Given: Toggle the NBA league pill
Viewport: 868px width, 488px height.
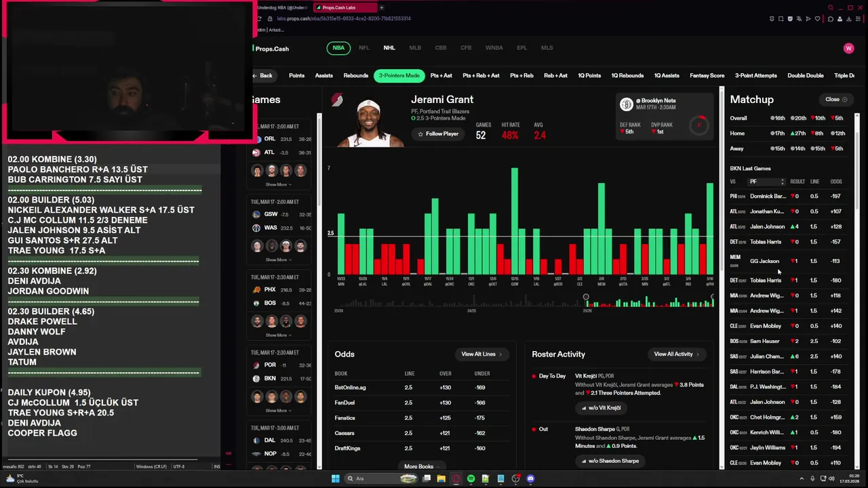Looking at the screenshot, I should [x=338, y=48].
